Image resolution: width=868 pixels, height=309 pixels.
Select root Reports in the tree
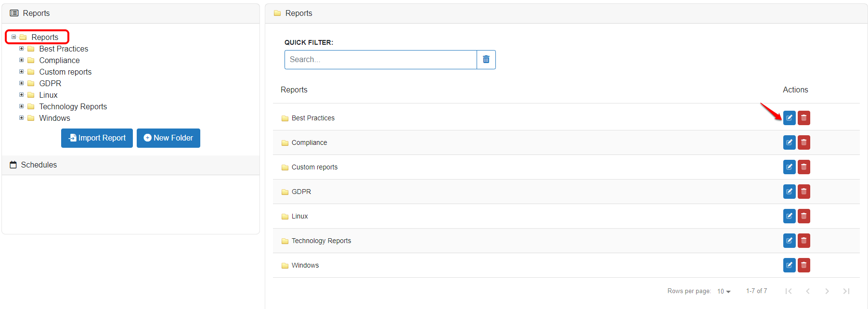coord(45,37)
